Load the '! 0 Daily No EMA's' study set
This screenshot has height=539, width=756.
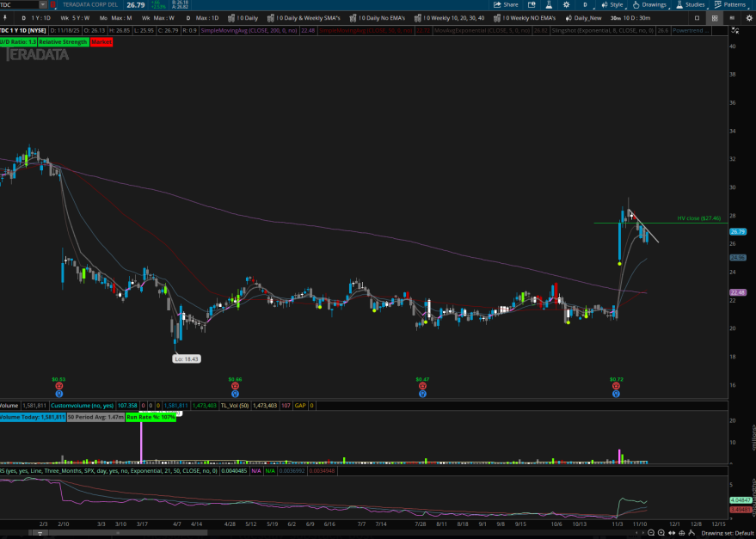(x=377, y=18)
